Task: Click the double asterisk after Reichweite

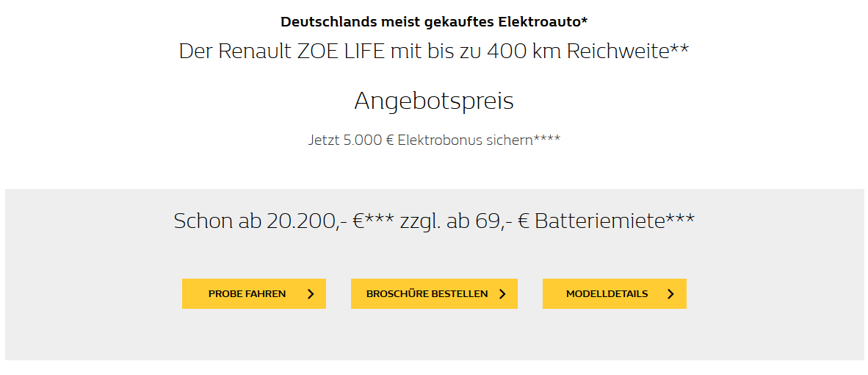Action: click(x=680, y=47)
